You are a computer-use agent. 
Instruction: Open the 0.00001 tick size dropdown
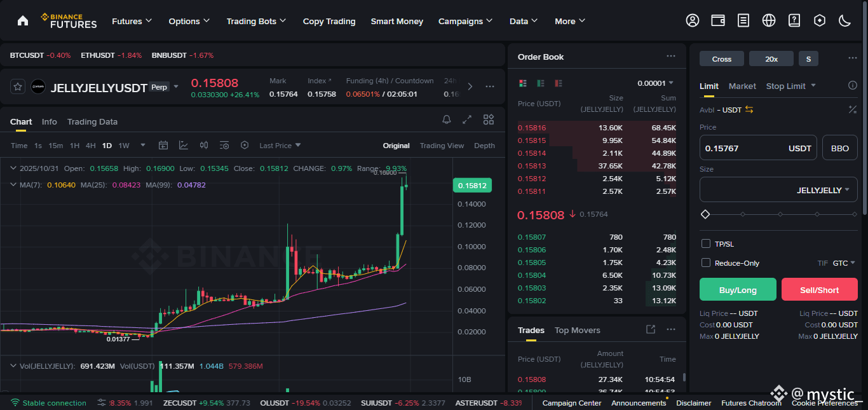(656, 83)
